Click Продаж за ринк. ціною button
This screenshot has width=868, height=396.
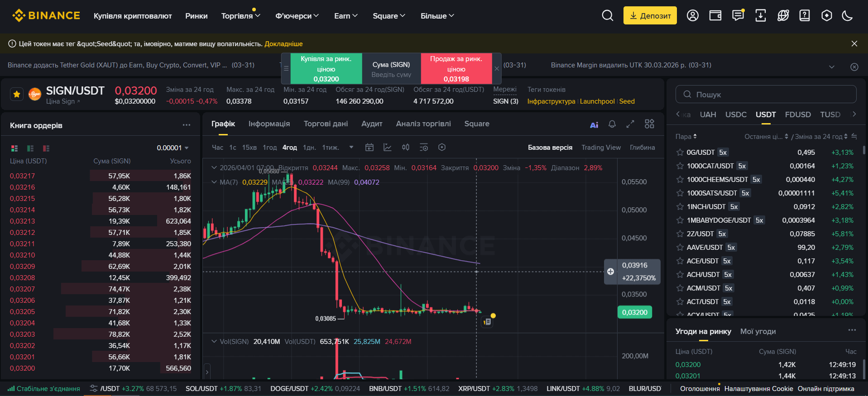click(x=456, y=69)
